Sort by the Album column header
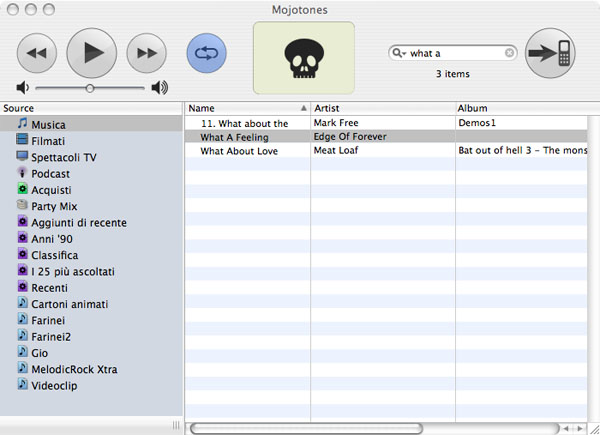This screenshot has width=600, height=435. pos(528,108)
